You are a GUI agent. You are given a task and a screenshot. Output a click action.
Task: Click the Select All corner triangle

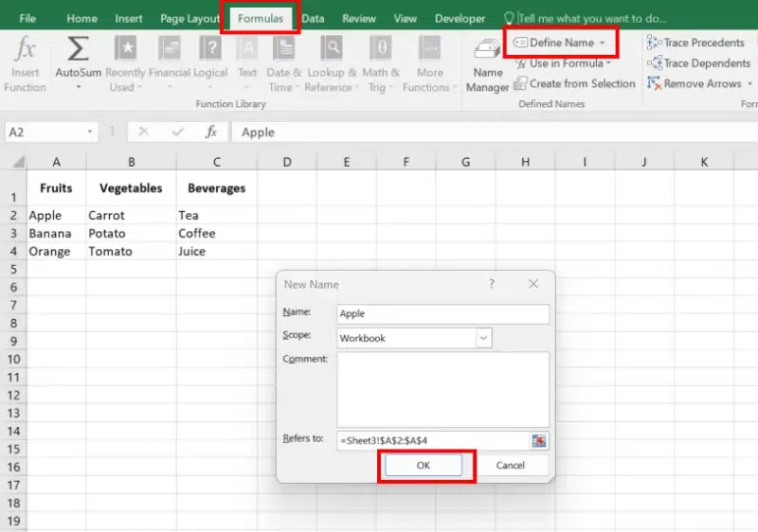click(18, 162)
